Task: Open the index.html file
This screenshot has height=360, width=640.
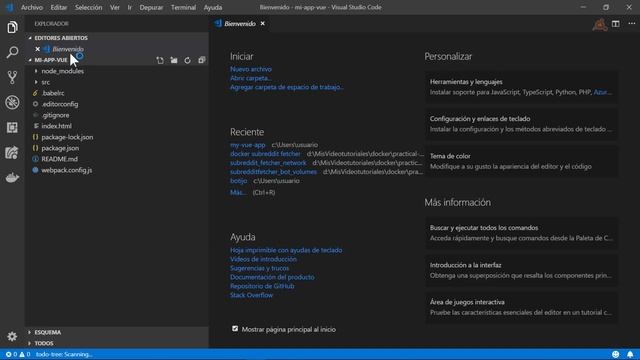Action: pyautogui.click(x=56, y=126)
